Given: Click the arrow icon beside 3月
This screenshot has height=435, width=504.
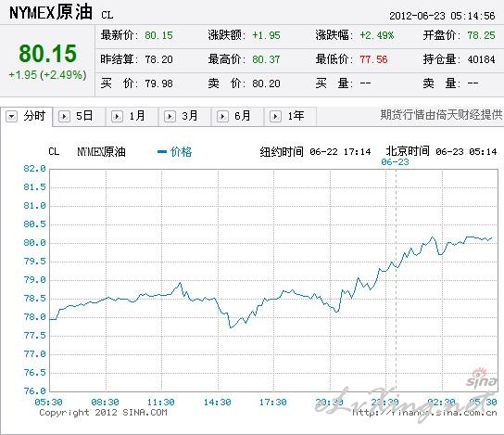Looking at the screenshot, I should click(x=170, y=116).
